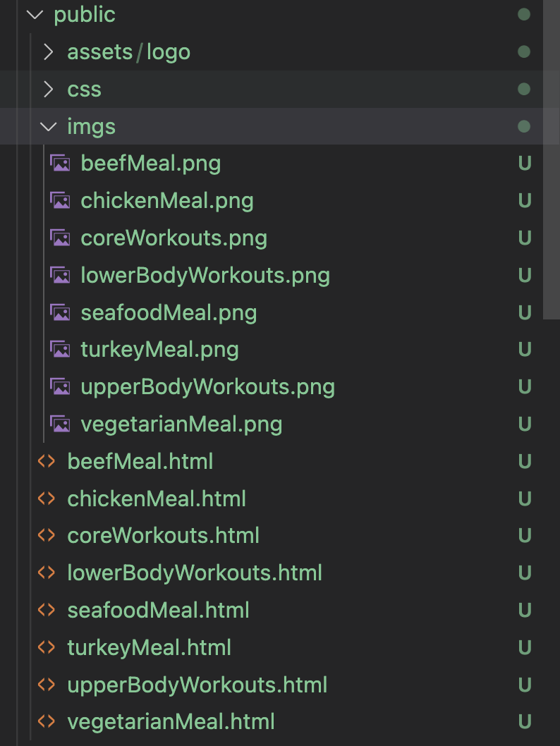Open chickenMeal.html file
Viewport: 560px width, 746px height.
157,499
